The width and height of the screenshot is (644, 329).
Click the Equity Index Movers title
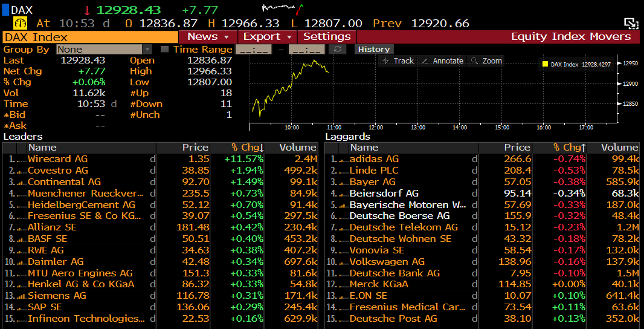[571, 37]
